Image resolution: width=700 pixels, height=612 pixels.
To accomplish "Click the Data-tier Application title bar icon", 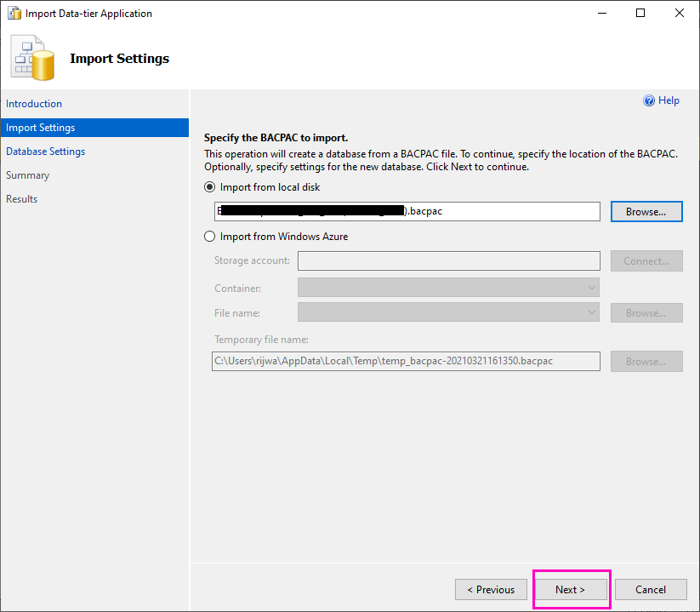I will 14,13.
